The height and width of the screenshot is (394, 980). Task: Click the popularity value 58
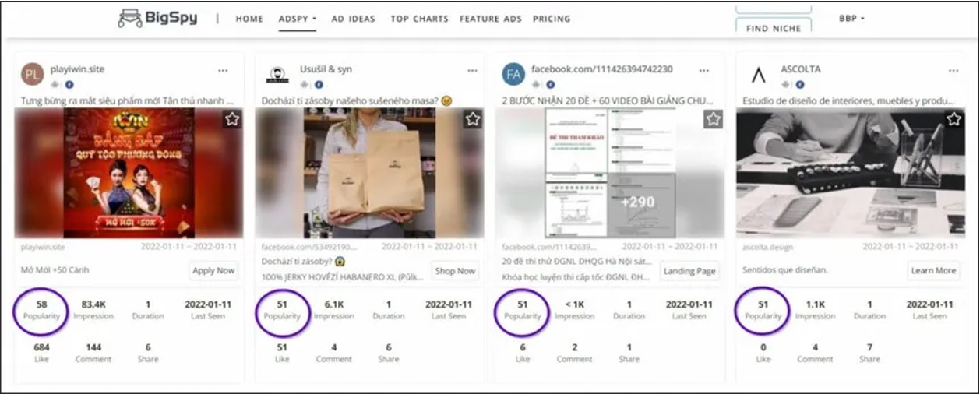[x=42, y=304]
